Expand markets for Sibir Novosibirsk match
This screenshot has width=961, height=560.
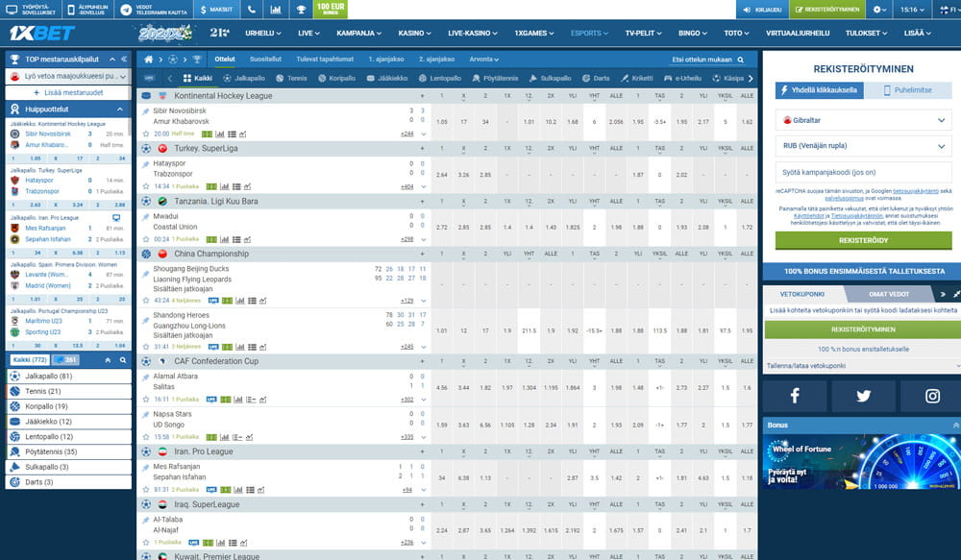[424, 134]
